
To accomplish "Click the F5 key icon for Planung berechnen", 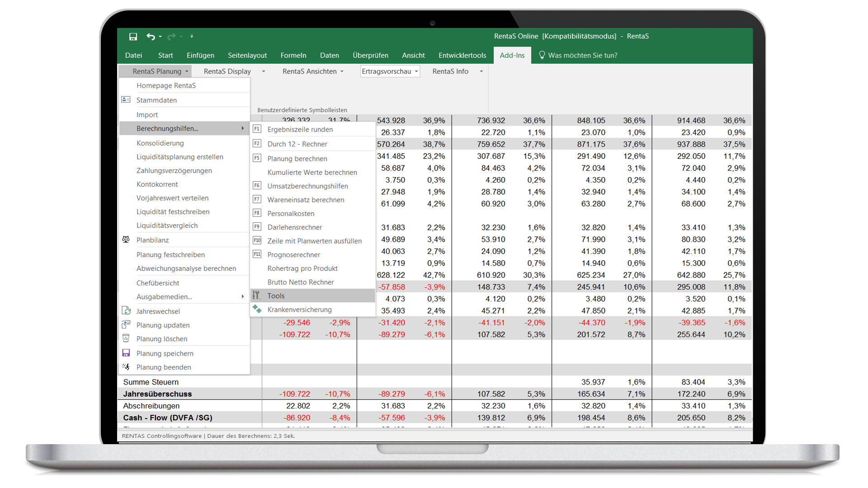I will [x=257, y=158].
